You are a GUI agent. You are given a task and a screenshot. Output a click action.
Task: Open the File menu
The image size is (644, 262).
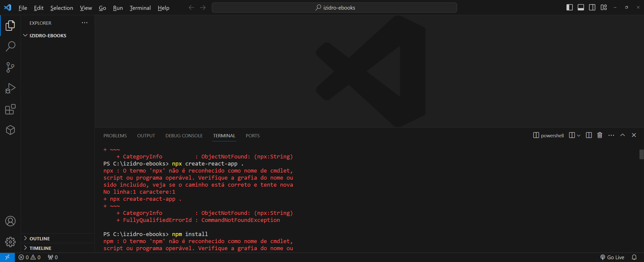(x=23, y=8)
